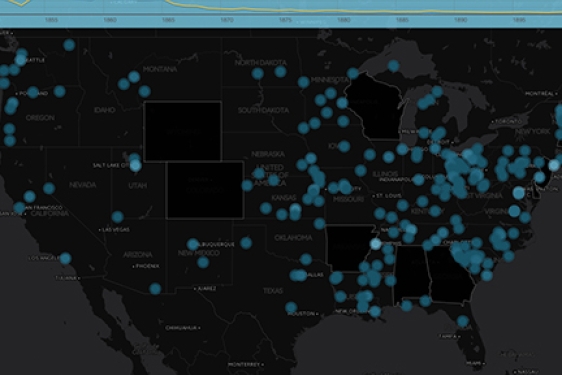This screenshot has width=562, height=375.
Task: Click the North Dakota label
Action: [261, 63]
